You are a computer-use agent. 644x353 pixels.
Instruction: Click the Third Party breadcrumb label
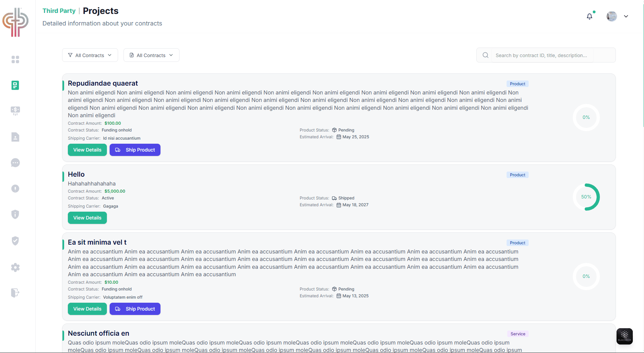pyautogui.click(x=59, y=11)
